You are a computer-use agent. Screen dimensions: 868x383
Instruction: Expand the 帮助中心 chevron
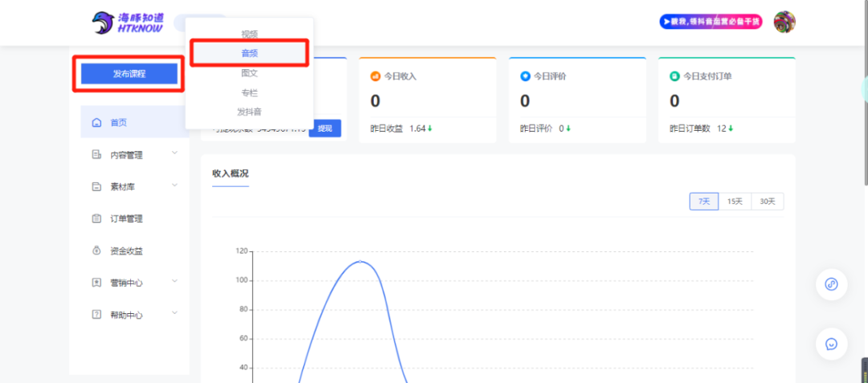pyautogui.click(x=175, y=313)
